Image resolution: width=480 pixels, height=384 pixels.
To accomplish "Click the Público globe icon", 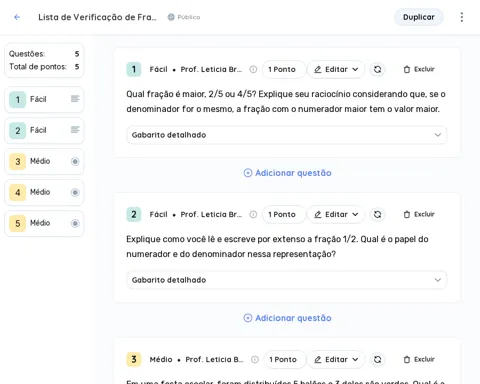I will pos(171,17).
